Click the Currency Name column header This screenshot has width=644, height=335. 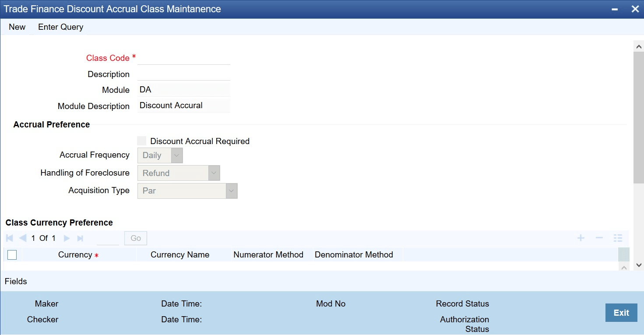click(180, 255)
